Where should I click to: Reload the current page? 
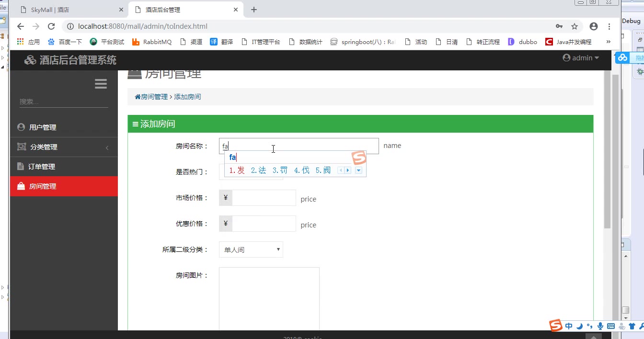(51, 26)
